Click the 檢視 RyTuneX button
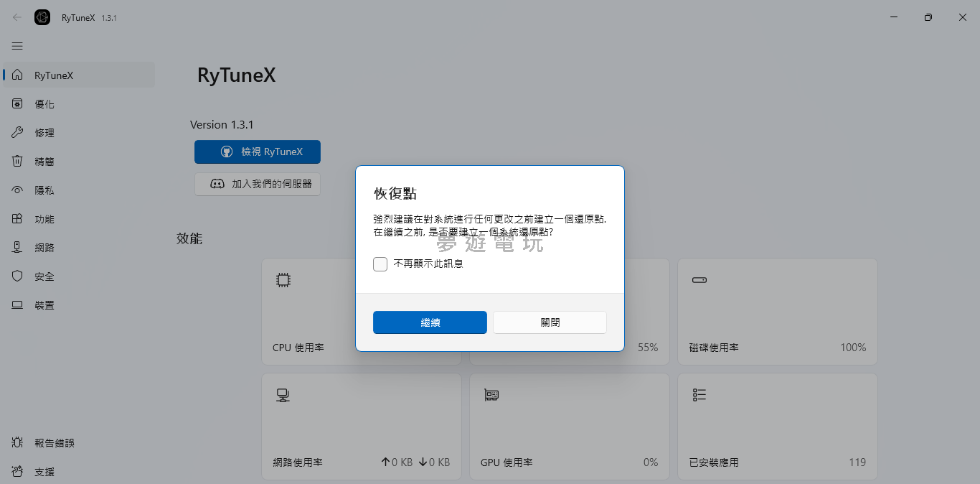The height and width of the screenshot is (484, 980). click(x=258, y=152)
